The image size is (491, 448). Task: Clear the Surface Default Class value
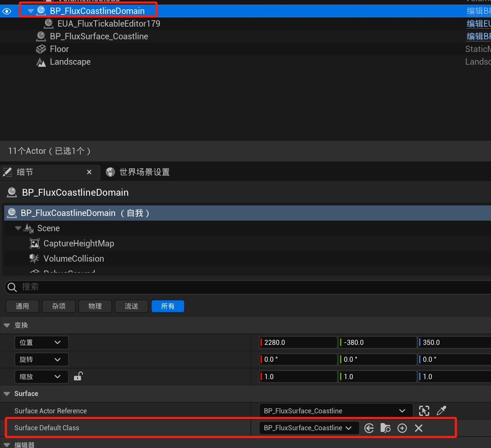point(419,428)
